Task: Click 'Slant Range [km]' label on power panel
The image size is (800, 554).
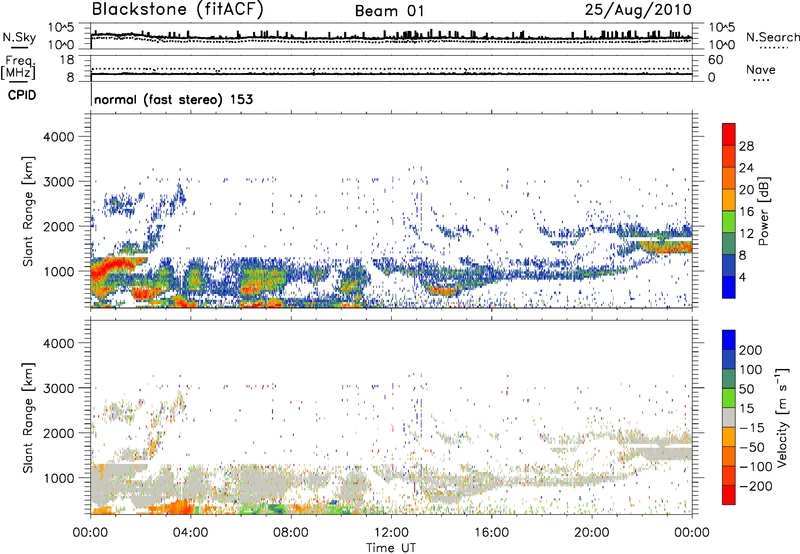Action: tap(28, 211)
